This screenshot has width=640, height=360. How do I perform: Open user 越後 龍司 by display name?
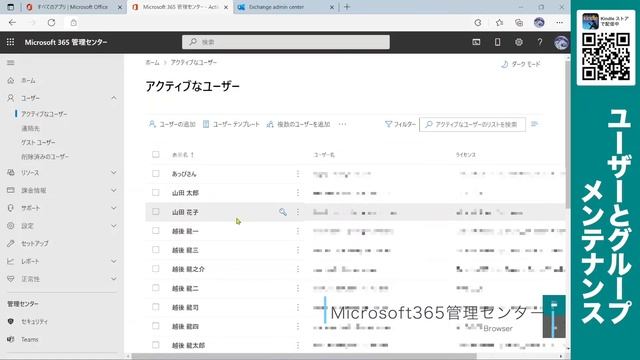(185, 307)
